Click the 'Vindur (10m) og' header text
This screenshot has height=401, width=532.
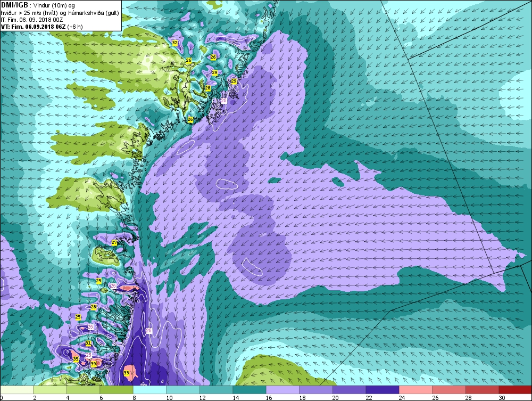tap(54, 5)
